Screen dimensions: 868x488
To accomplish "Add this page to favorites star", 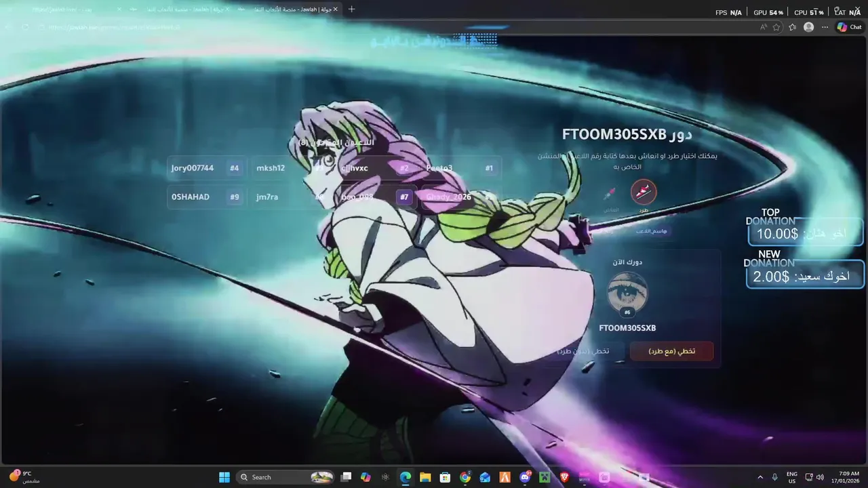I will [776, 27].
